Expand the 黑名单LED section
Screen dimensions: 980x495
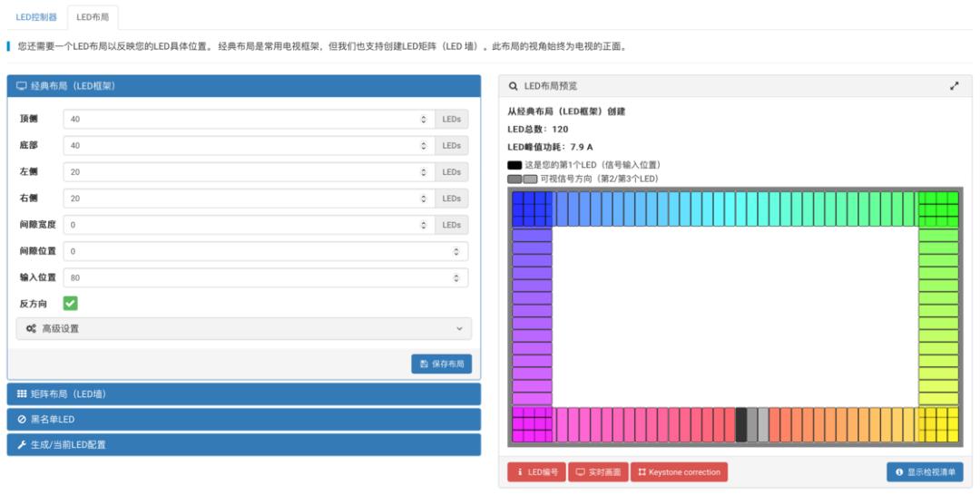[243, 420]
